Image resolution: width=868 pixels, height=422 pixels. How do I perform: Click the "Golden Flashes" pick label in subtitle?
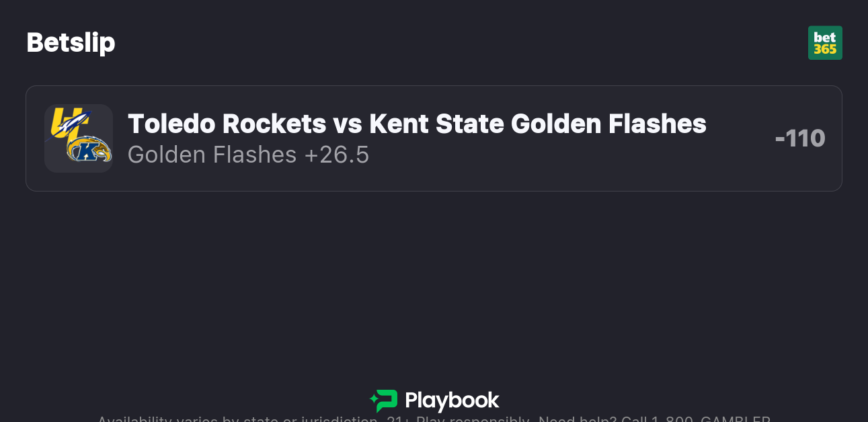(x=212, y=155)
